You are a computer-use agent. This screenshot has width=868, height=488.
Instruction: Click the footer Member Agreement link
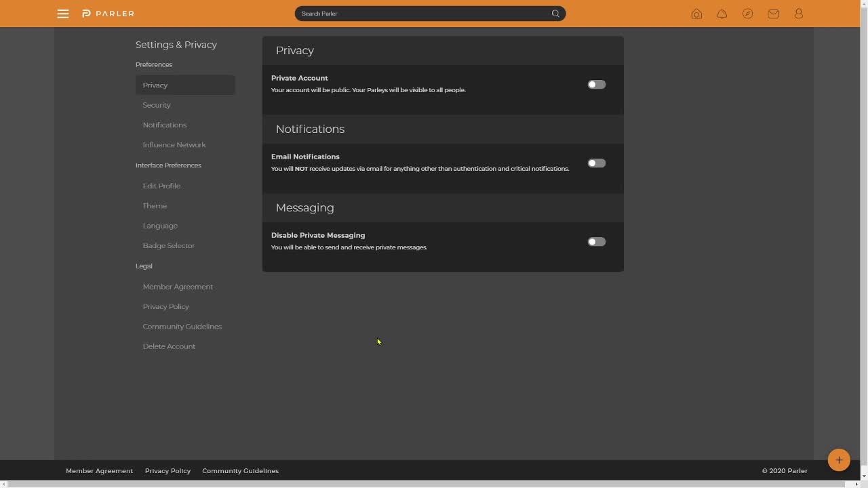[99, 470]
